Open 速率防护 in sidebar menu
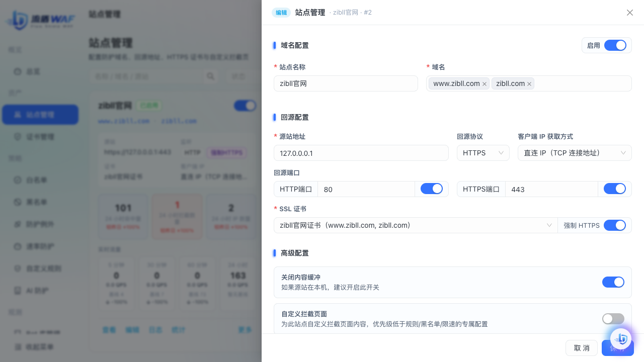This screenshot has height=362, width=644. (x=40, y=246)
